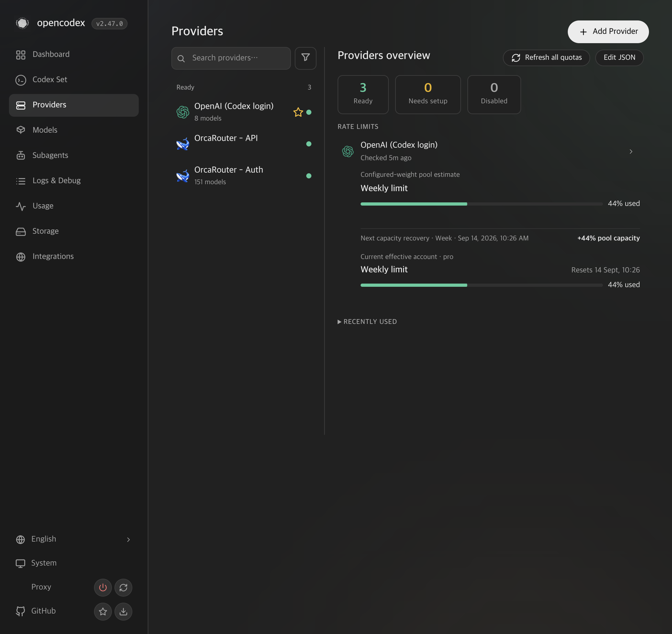Image resolution: width=672 pixels, height=634 pixels.
Task: Restart proxy with the refresh icon
Action: point(123,588)
